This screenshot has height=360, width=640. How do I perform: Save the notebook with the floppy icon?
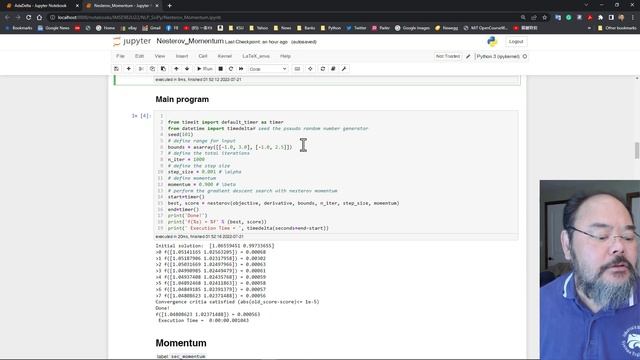click(117, 69)
